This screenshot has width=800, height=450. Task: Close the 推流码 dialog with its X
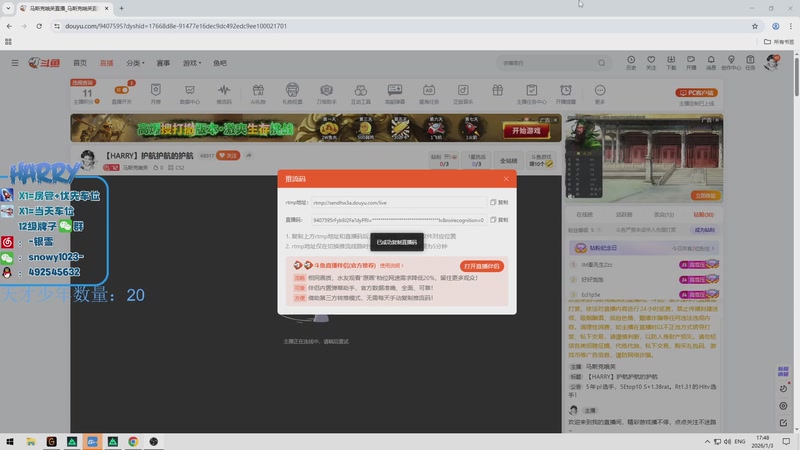coord(506,179)
